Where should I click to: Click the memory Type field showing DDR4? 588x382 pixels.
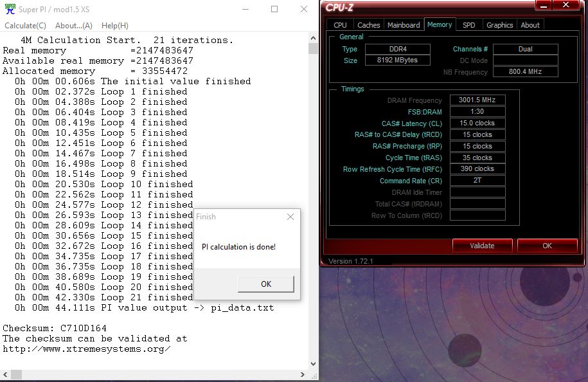click(x=398, y=49)
